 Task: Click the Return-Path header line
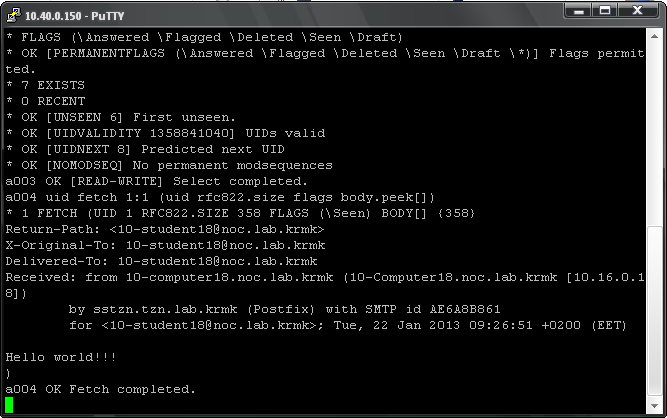point(165,229)
